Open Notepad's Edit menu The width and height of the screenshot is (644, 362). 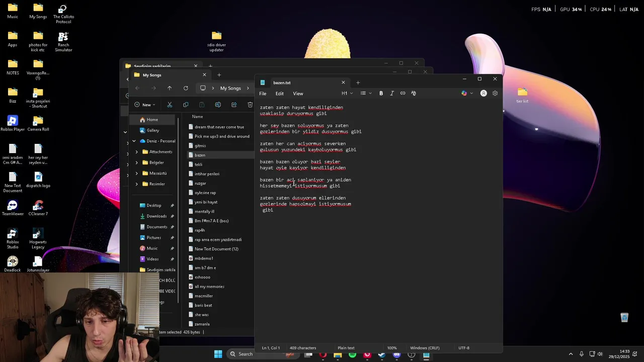point(279,94)
